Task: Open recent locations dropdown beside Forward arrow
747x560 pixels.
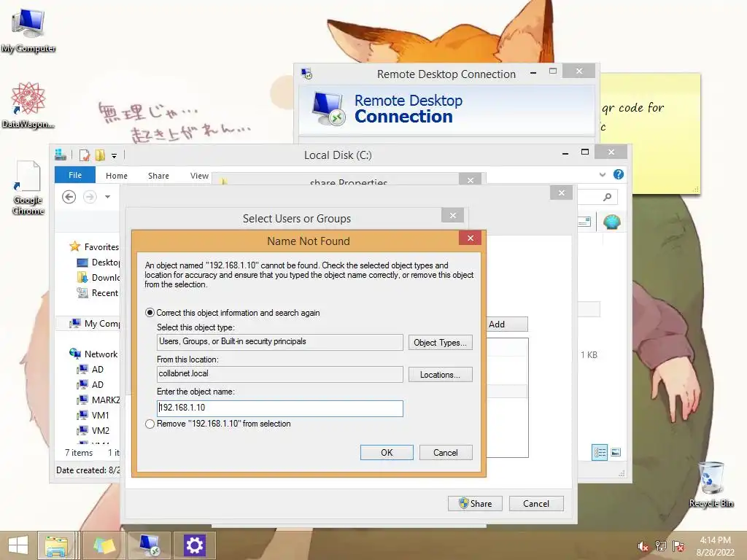Action: tap(108, 197)
